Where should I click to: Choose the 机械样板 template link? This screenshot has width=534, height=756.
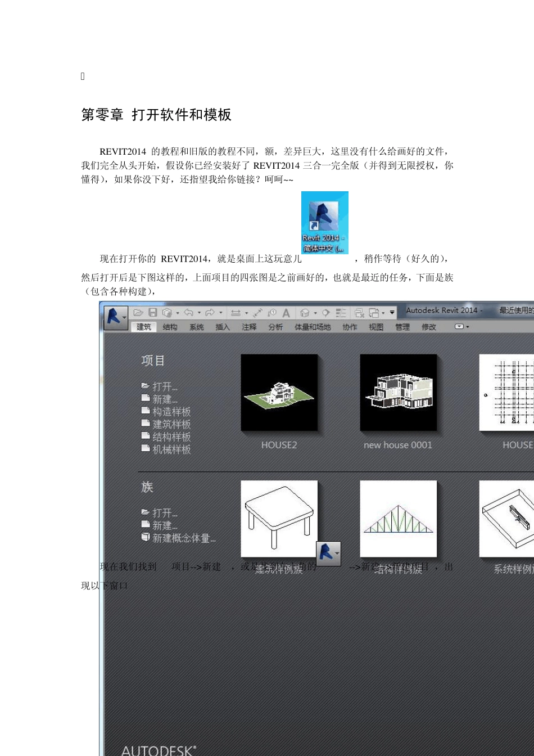coord(171,449)
